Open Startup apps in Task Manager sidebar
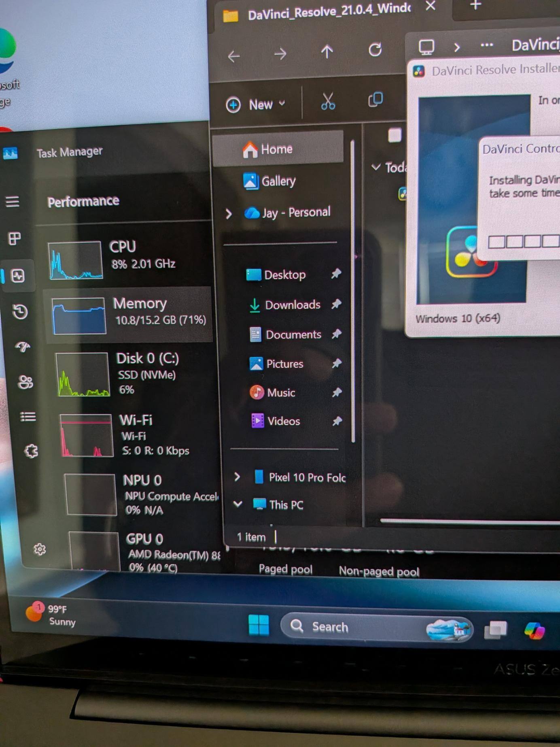 click(23, 347)
